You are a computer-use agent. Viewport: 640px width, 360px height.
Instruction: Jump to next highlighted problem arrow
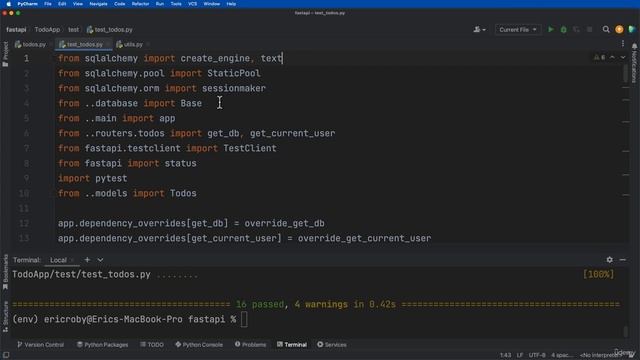pos(623,58)
